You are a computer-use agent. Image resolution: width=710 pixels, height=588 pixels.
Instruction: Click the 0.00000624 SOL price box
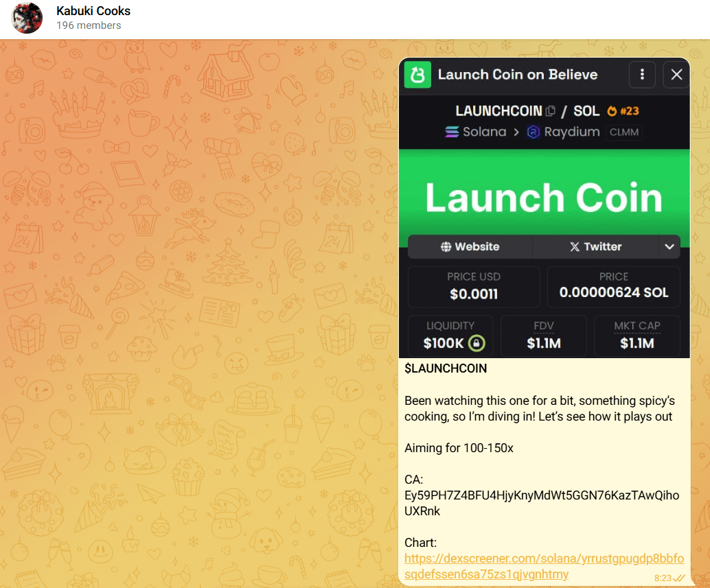[614, 287]
